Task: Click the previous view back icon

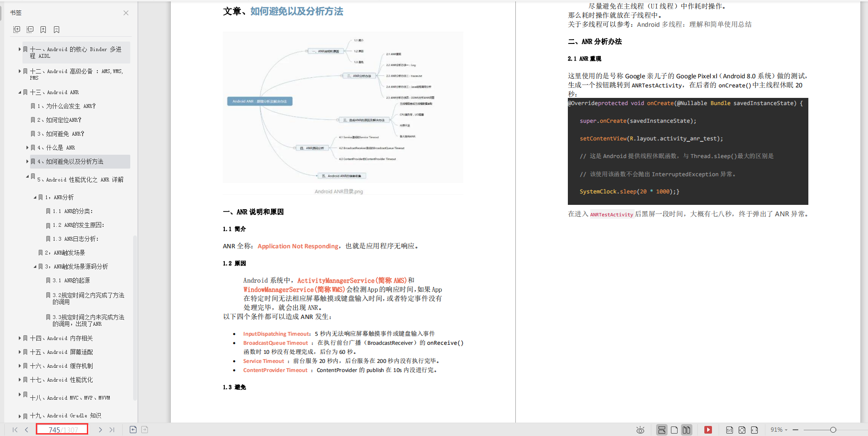Action: point(133,430)
